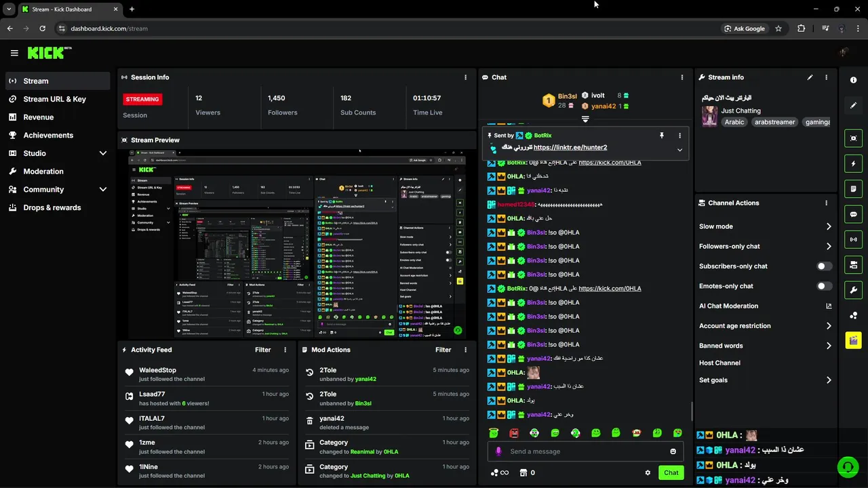868x488 pixels.
Task: Click the Stream Preview thumbnail
Action: pyautogui.click(x=297, y=244)
